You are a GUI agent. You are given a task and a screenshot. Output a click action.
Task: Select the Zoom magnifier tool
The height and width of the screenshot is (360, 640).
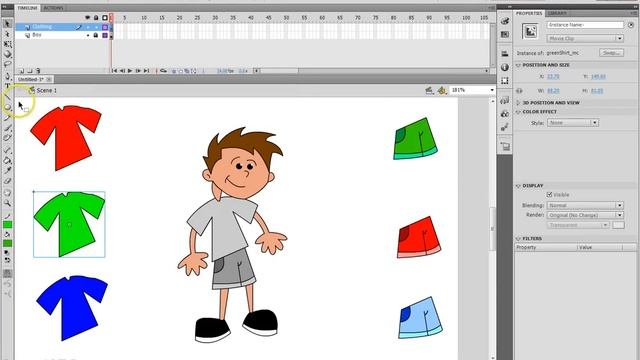pos(7,203)
